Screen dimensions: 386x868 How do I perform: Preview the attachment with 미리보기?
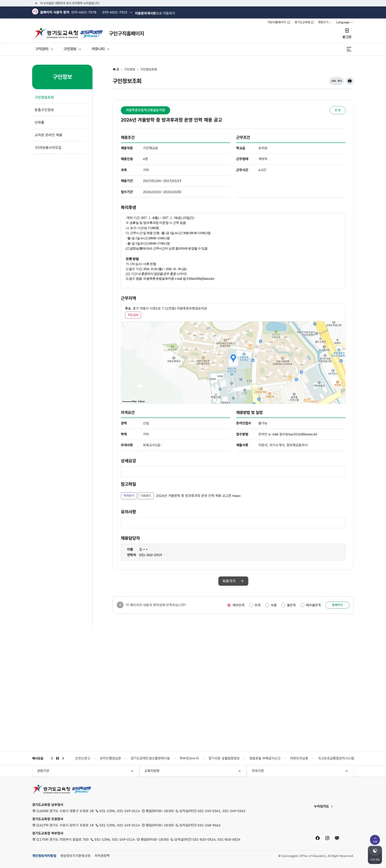[129, 496]
